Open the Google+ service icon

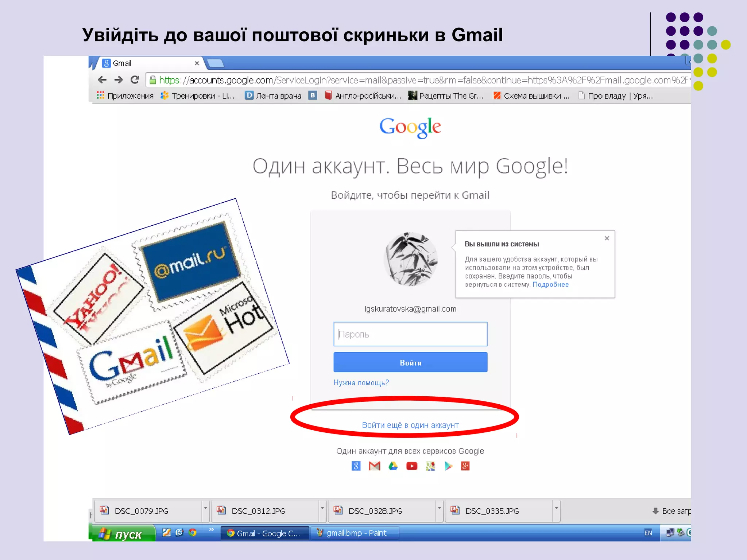click(x=465, y=466)
